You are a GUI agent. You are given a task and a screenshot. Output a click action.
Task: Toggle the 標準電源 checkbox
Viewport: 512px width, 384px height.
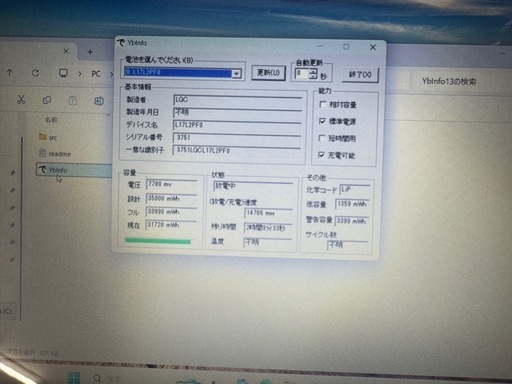tap(322, 121)
